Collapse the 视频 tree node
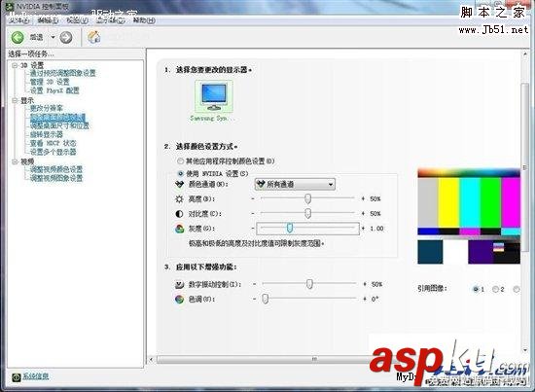Screen dimensions: 535x392 (x=15, y=161)
